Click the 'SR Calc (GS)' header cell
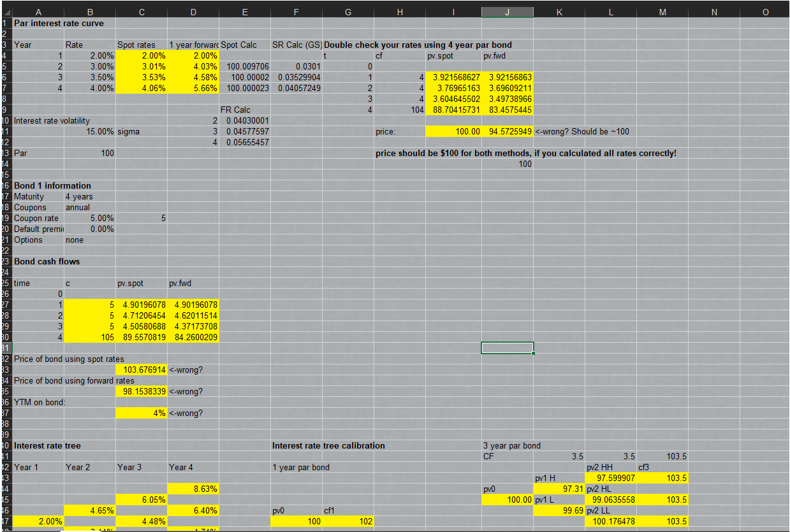The width and height of the screenshot is (790, 532). (296, 45)
